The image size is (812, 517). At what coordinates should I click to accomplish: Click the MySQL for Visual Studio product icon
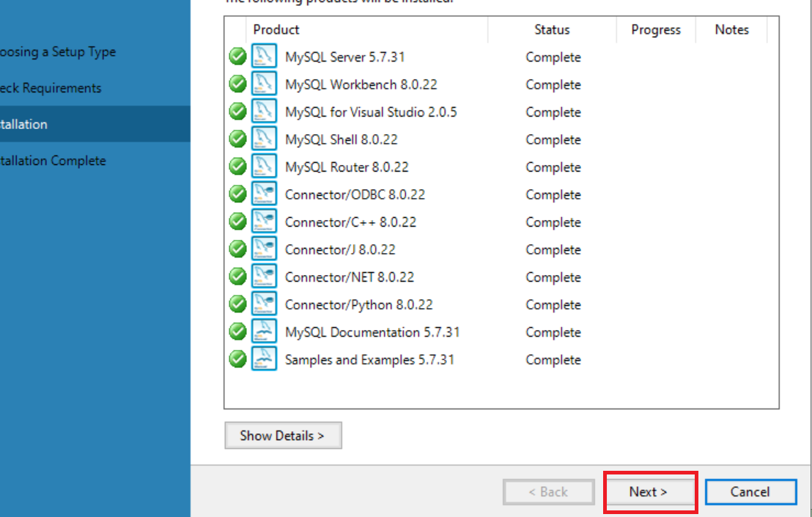tap(264, 111)
